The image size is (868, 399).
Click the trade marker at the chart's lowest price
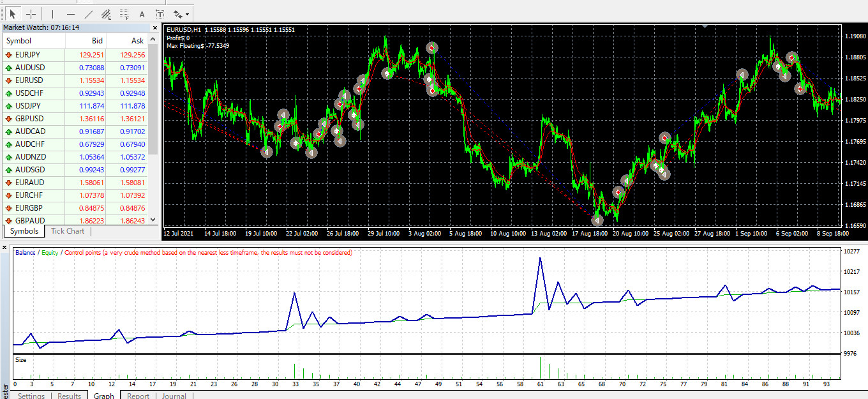(597, 220)
